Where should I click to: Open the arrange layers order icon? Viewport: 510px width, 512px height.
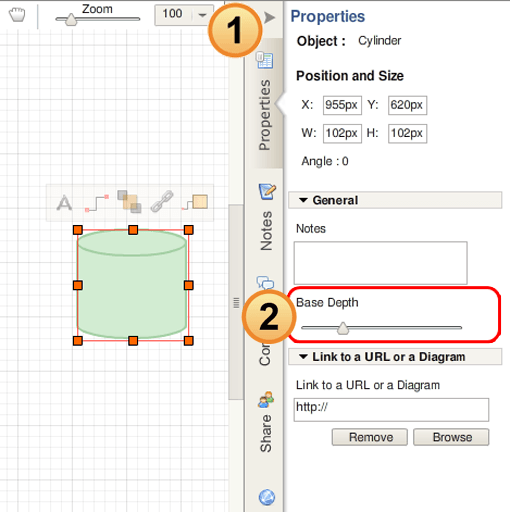click(x=129, y=201)
